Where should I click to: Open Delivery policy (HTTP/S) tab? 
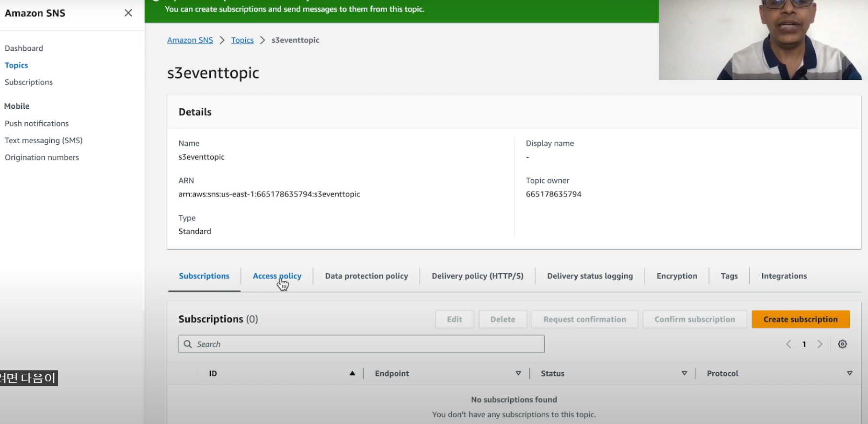click(478, 276)
